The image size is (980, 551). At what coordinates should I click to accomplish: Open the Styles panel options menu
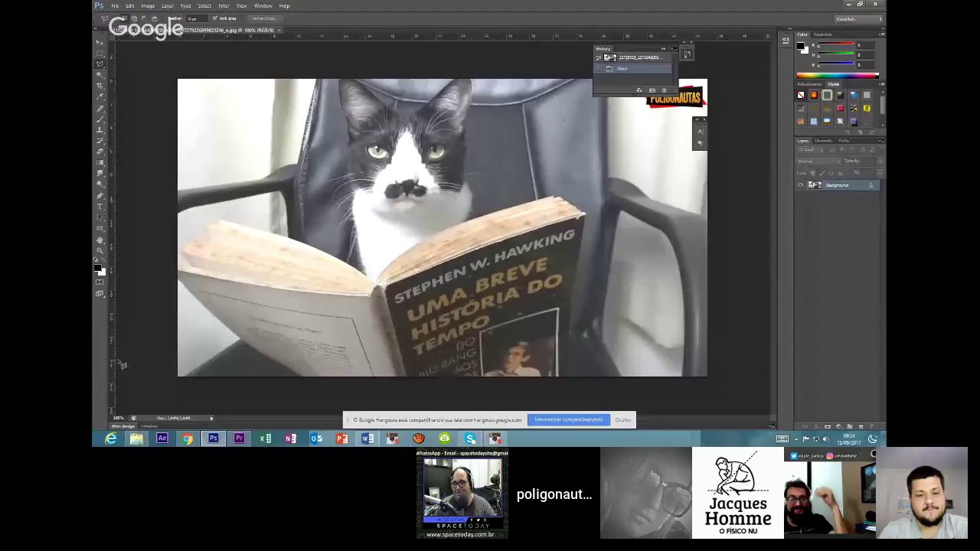[881, 84]
